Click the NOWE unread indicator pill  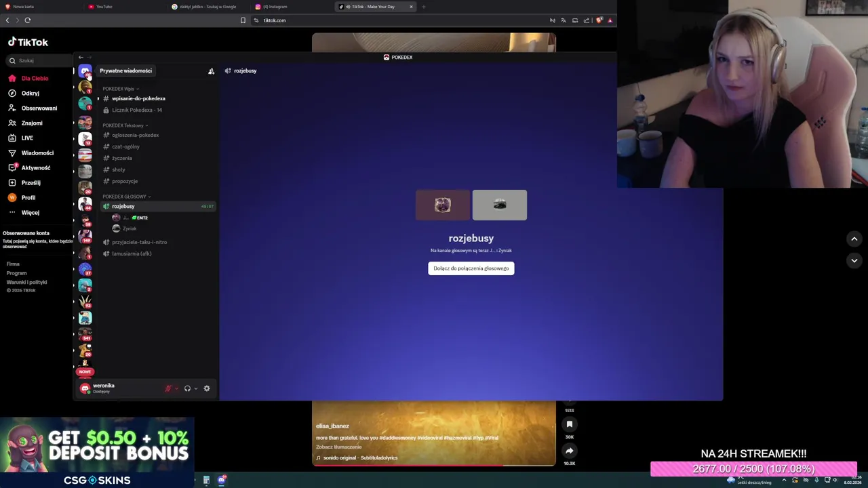tap(85, 371)
